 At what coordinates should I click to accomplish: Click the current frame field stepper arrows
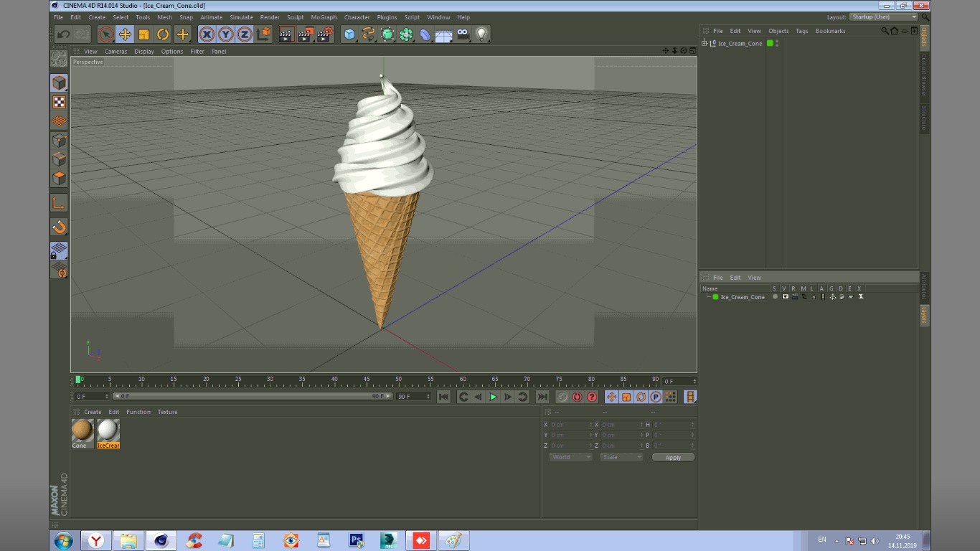tap(694, 381)
